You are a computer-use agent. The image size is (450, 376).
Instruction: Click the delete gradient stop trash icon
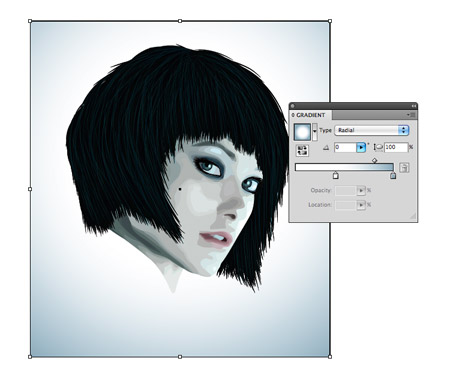click(x=404, y=167)
